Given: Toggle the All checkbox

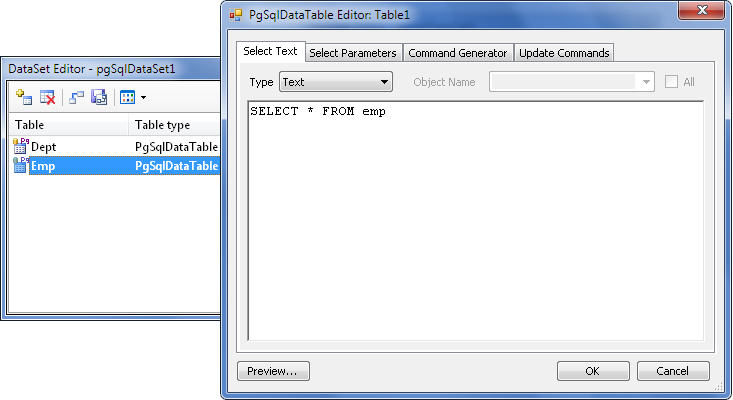Looking at the screenshot, I should click(x=672, y=82).
